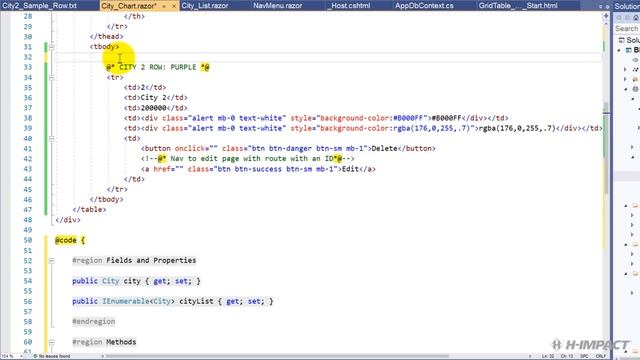Click the split editor icon above the scrollbar
640x360 pixels.
[606, 16]
